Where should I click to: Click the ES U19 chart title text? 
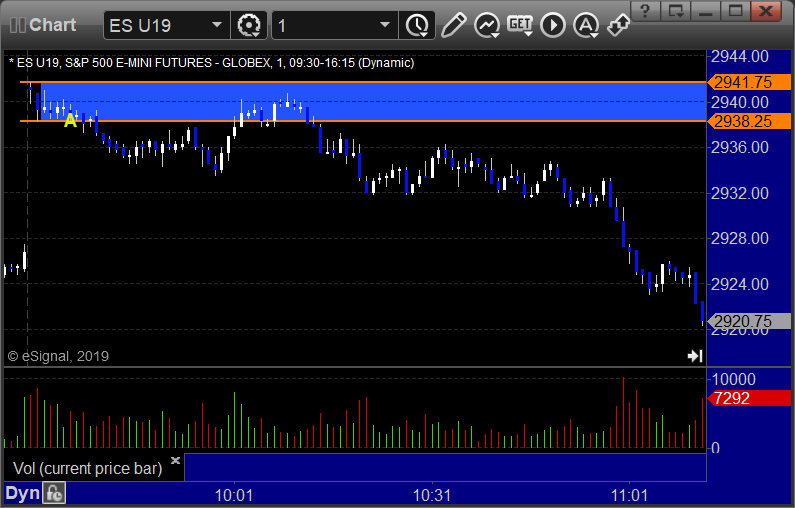pyautogui.click(x=211, y=63)
